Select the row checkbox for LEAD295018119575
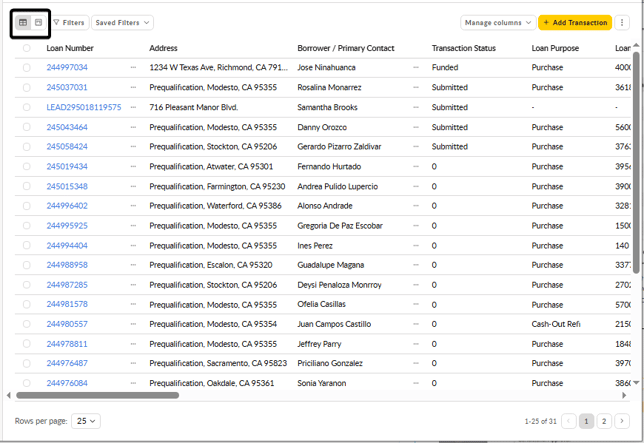 point(27,107)
